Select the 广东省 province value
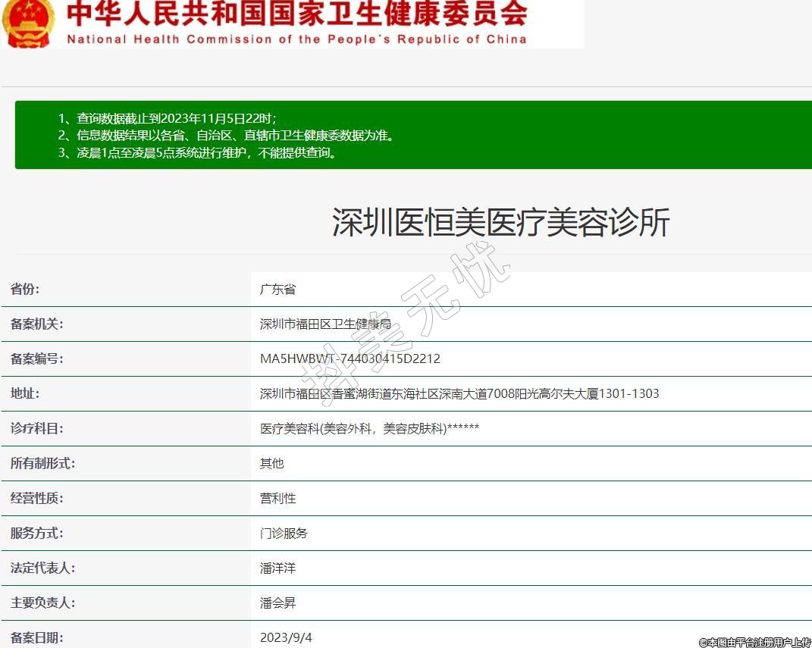Image resolution: width=812 pixels, height=648 pixels. tap(277, 289)
